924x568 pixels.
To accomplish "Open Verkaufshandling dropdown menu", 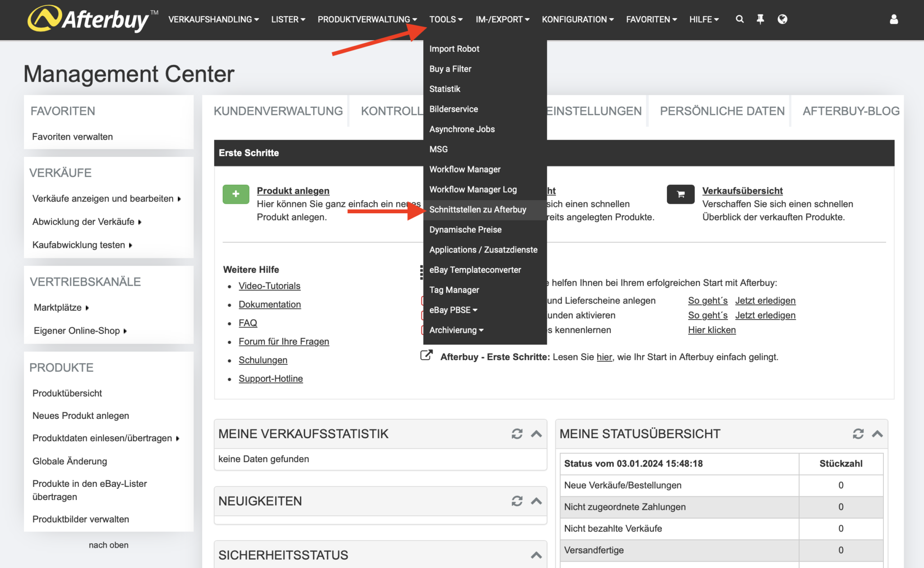I will coord(214,19).
